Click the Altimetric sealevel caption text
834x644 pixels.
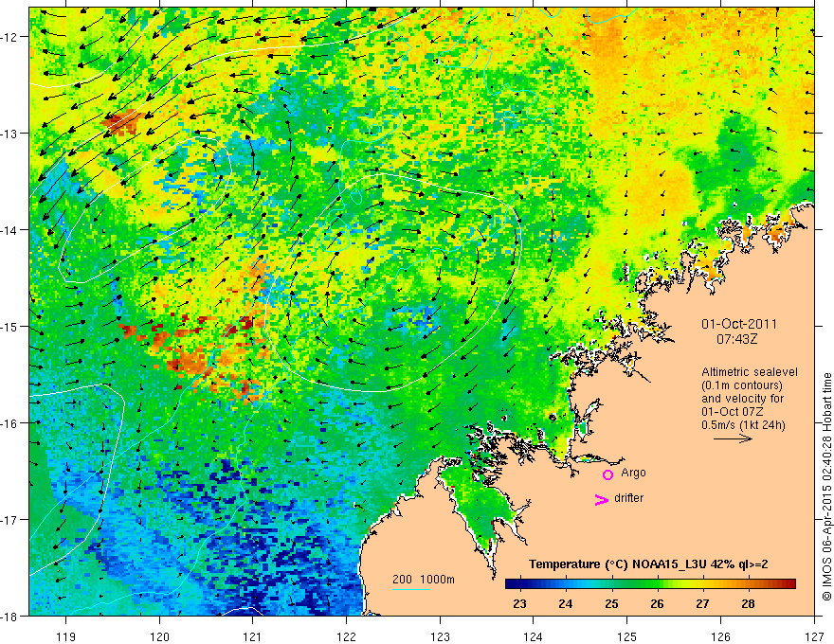click(750, 372)
